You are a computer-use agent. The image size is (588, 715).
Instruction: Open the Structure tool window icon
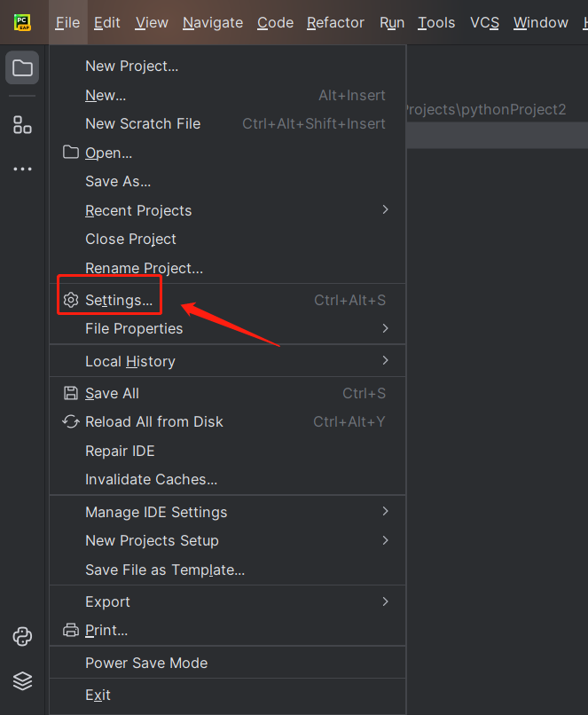[x=22, y=125]
